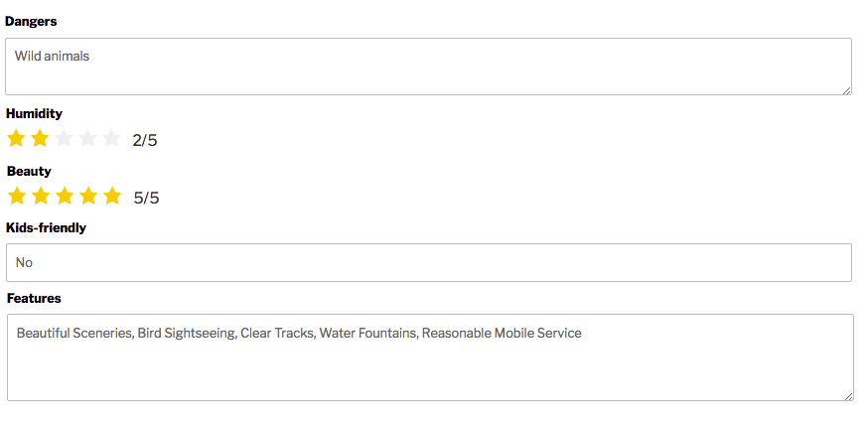
Task: Click the Features label
Action: coord(34,298)
